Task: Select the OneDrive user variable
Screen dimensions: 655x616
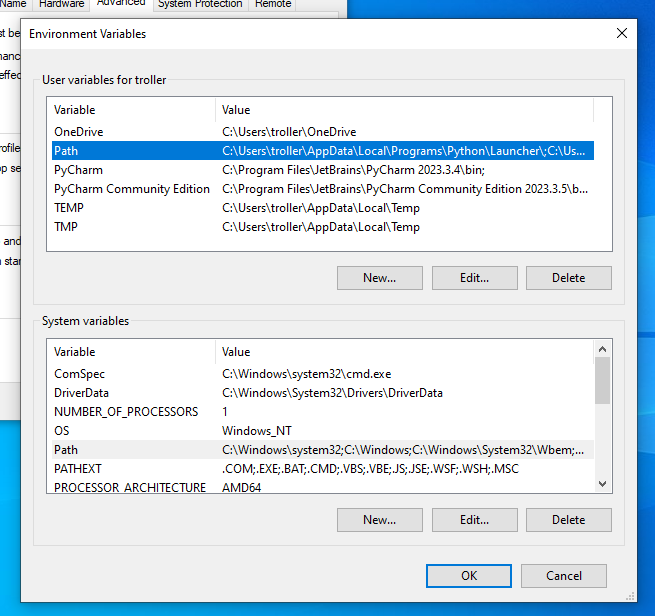Action: (x=78, y=132)
